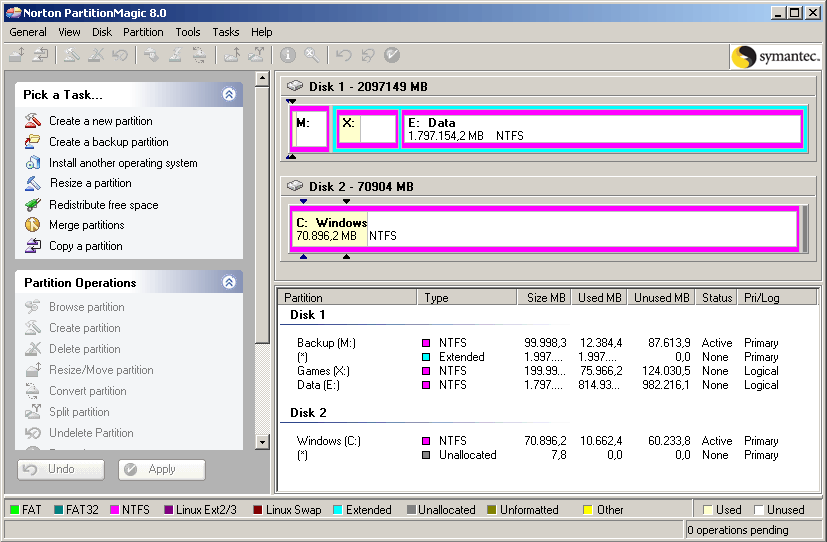Click the Size MB column header
The image size is (827, 542).
pos(545,298)
